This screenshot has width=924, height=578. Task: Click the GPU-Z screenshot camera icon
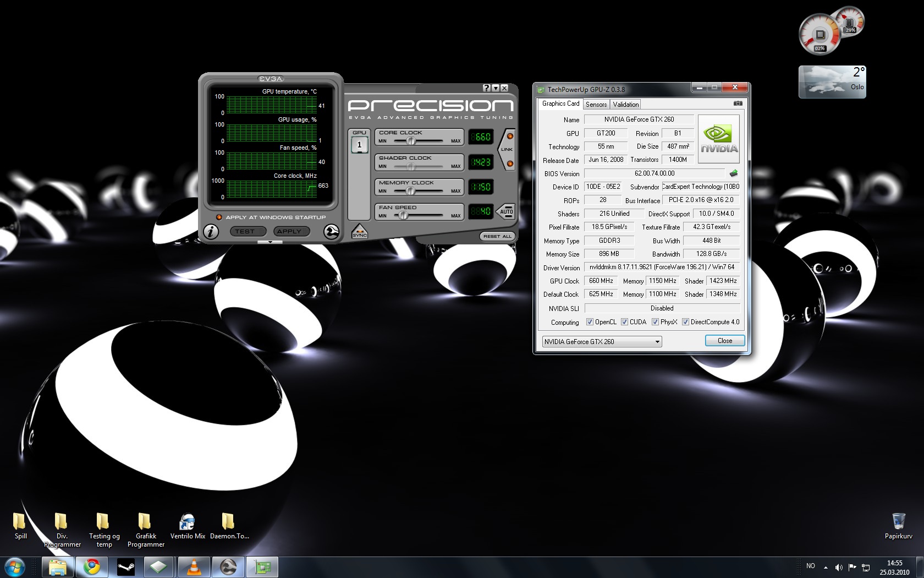[x=738, y=103]
